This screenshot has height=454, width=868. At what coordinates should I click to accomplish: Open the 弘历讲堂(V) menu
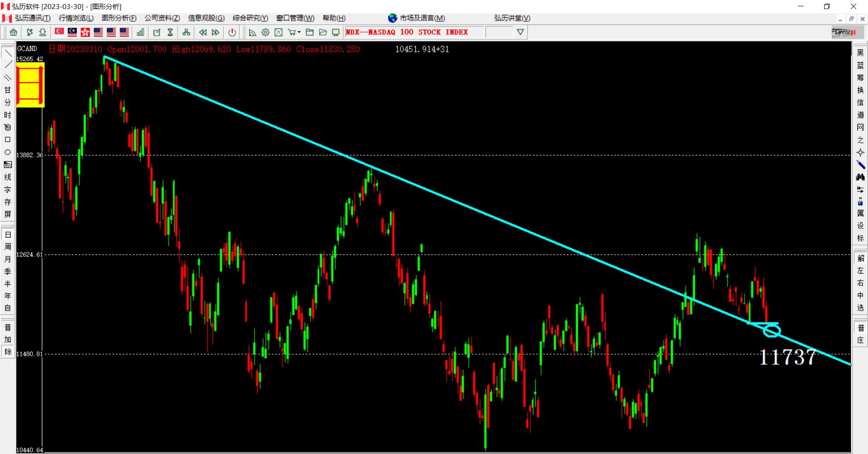[512, 18]
